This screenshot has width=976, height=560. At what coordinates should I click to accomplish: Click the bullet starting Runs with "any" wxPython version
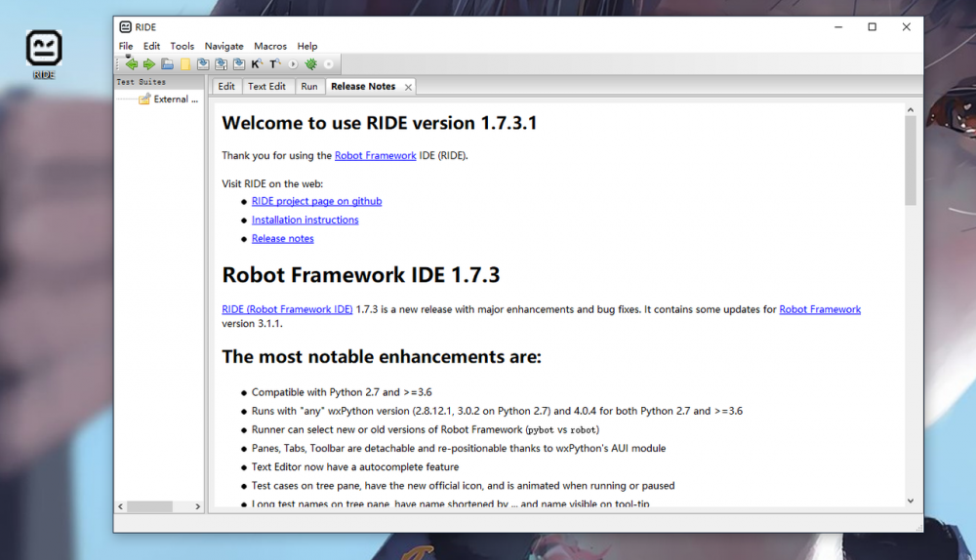point(497,411)
